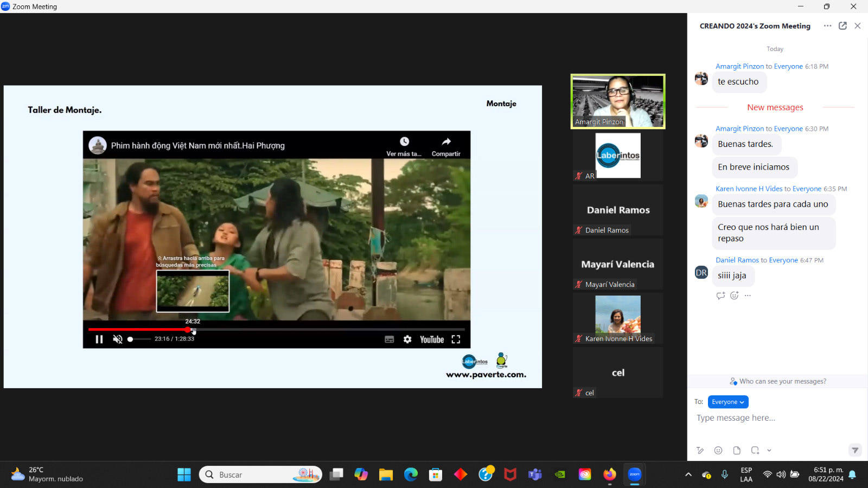Screen dimensions: 868x488
Task: Click the Compartir share arrow icon
Action: click(446, 142)
